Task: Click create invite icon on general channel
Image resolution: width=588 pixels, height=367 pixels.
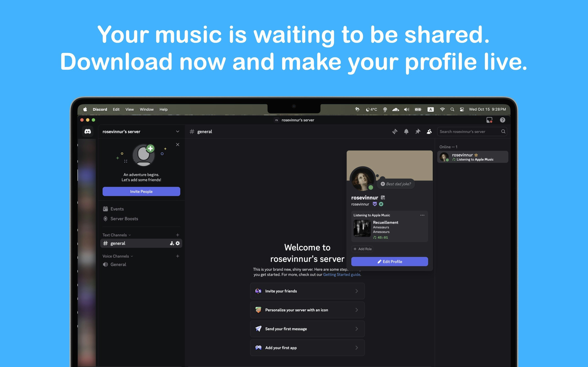Action: click(172, 243)
